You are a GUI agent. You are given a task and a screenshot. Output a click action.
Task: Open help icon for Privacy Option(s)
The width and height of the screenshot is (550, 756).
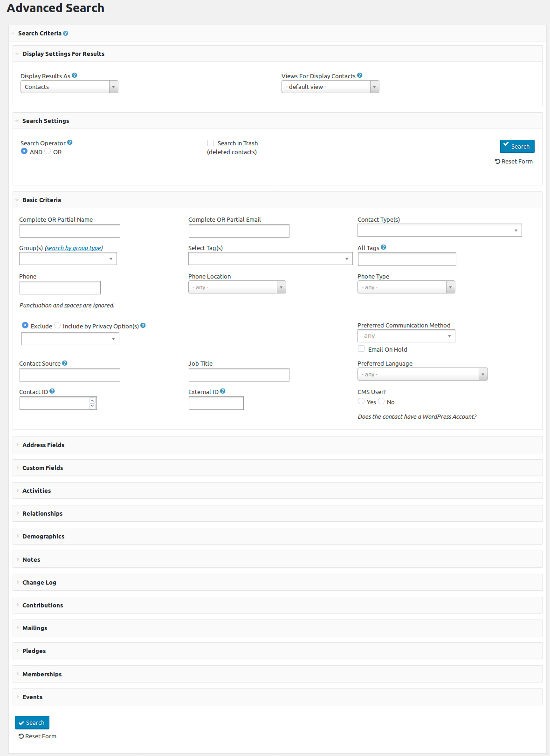coord(143,326)
